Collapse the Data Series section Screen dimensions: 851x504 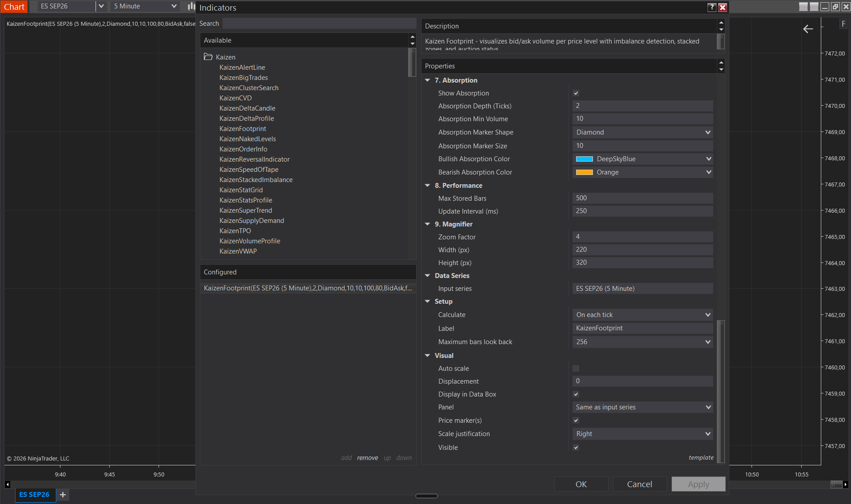click(x=427, y=276)
